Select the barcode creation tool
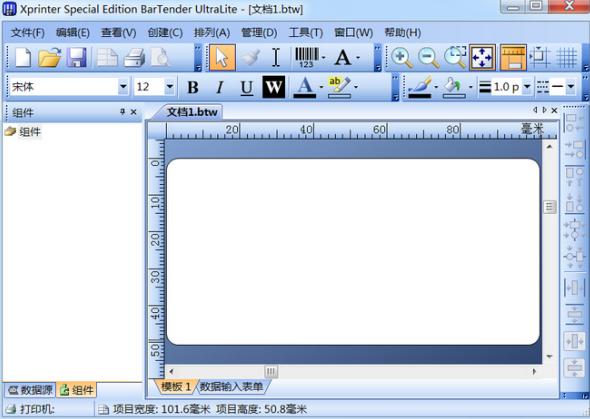This screenshot has width=590, height=419. point(307,58)
